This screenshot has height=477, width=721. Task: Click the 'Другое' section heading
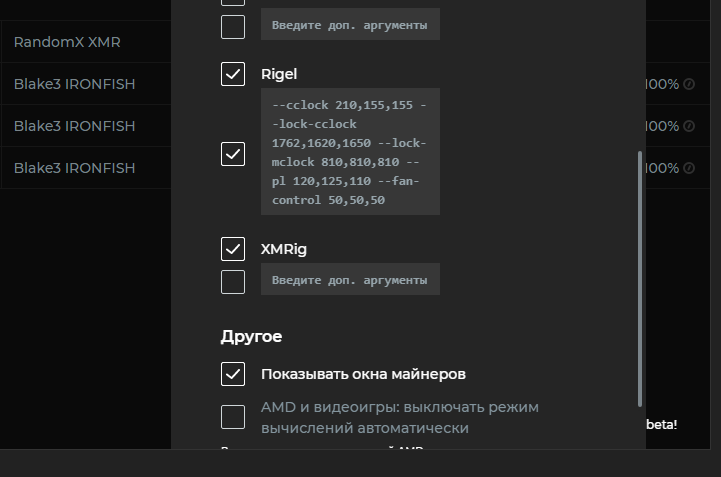251,336
